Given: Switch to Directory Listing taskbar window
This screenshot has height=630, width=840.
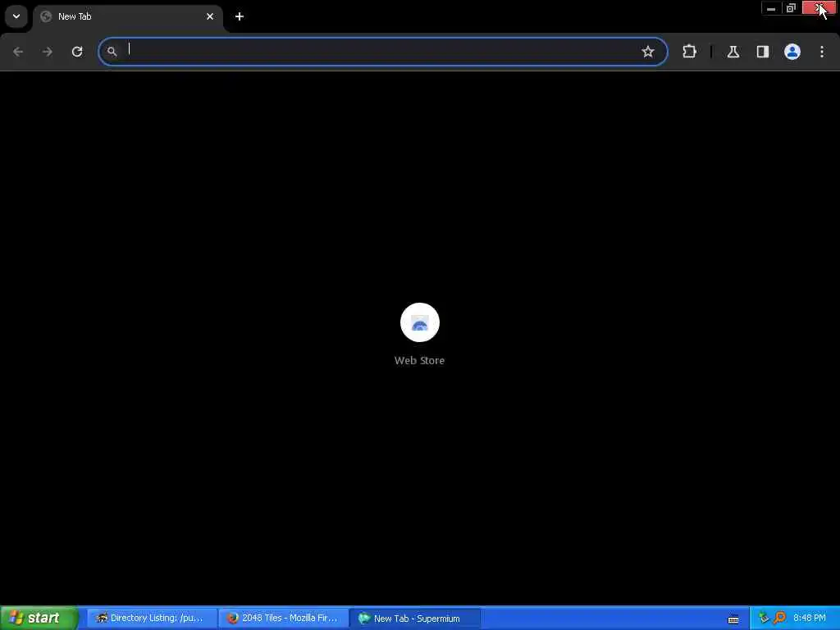Looking at the screenshot, I should (x=151, y=619).
